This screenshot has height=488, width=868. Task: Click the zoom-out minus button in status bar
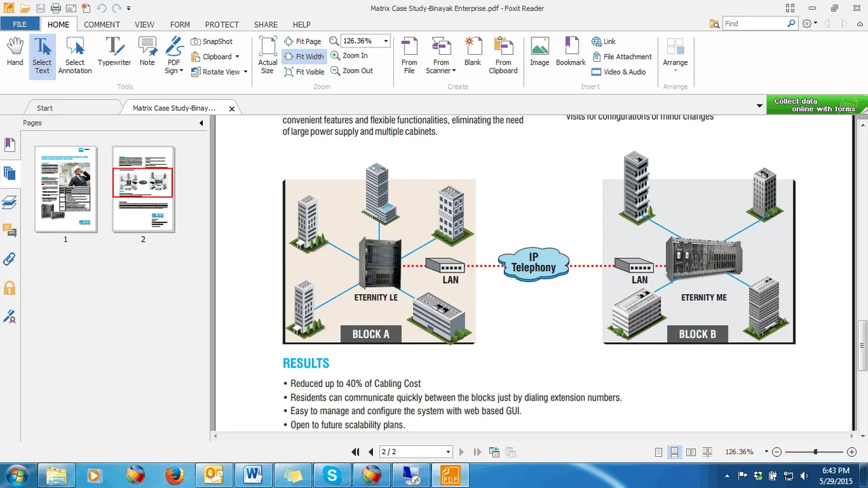tap(777, 452)
